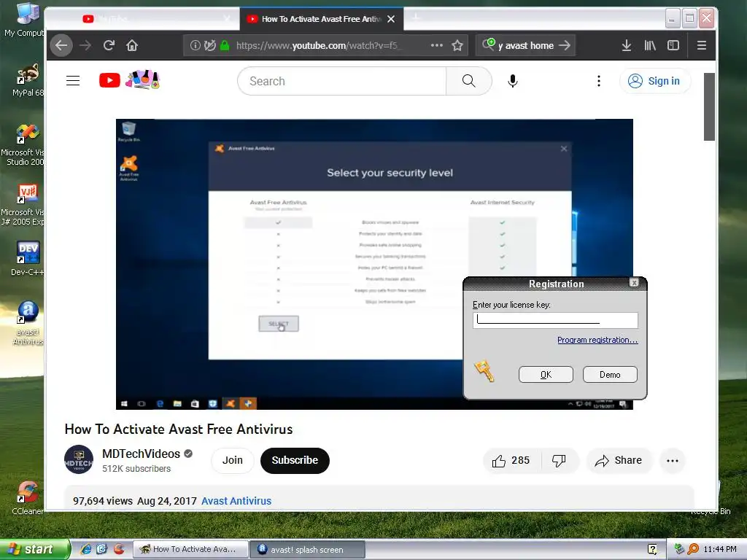Click the video player thumbnail area
The width and height of the screenshot is (747, 560).
374,264
